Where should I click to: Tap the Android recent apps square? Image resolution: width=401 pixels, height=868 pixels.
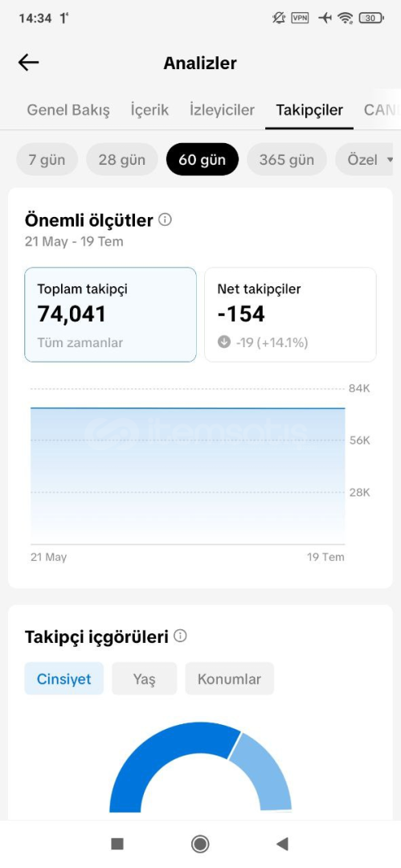117,844
